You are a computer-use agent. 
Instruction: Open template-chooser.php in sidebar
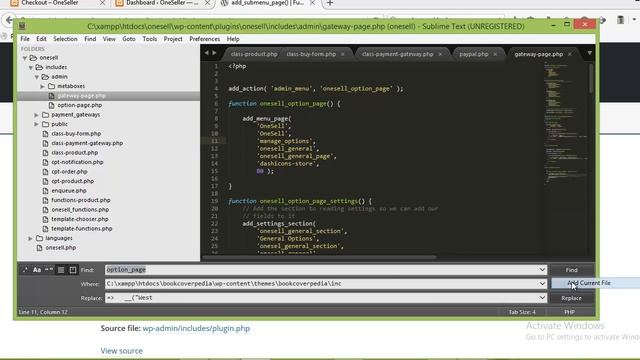click(80, 219)
